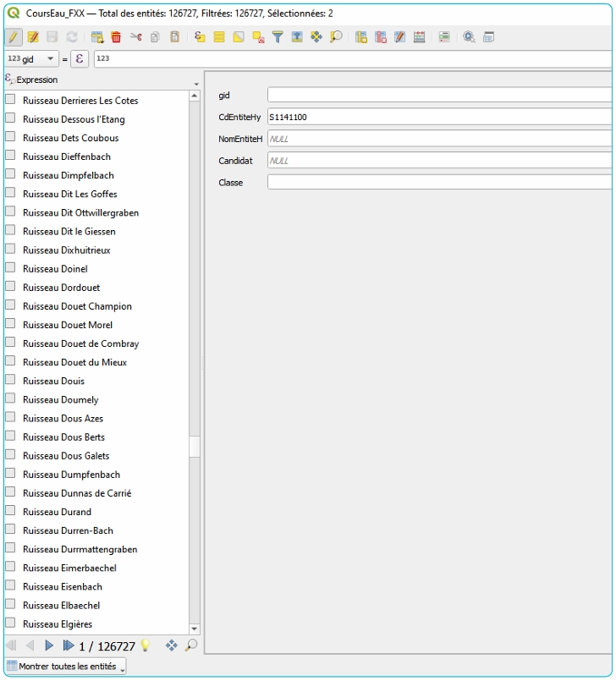Jump to the last feature
616x681 pixels.
(68, 645)
